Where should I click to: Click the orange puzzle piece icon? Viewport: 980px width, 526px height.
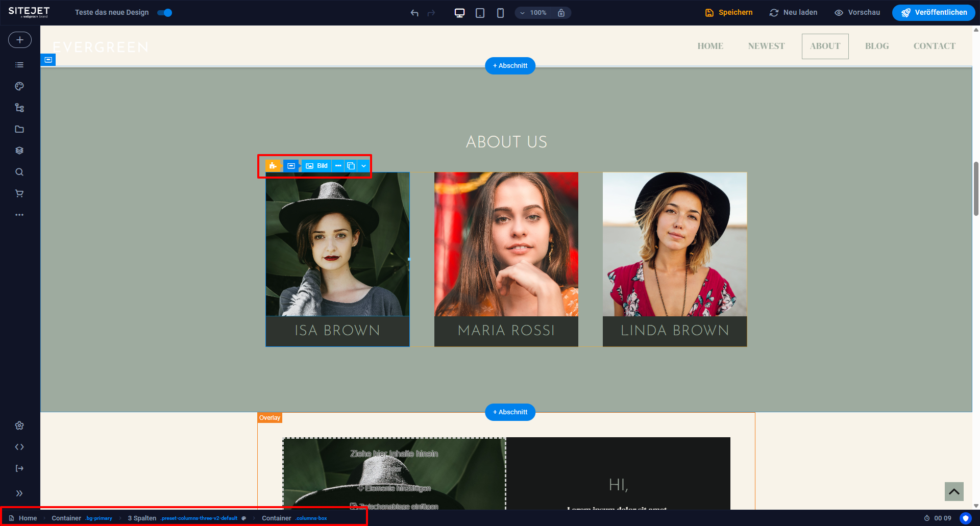[273, 166]
